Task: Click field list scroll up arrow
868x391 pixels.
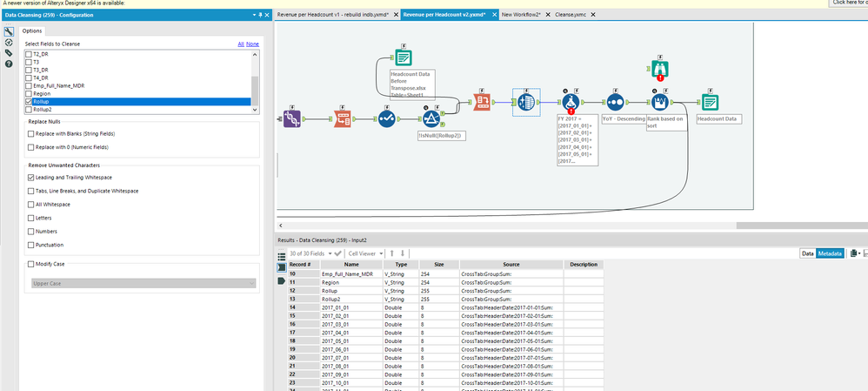Action: pyautogui.click(x=255, y=55)
